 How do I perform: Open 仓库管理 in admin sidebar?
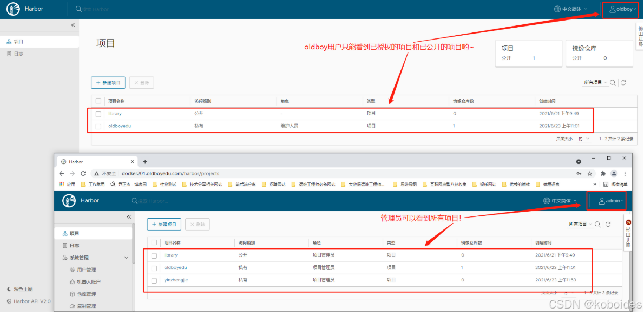point(83,294)
